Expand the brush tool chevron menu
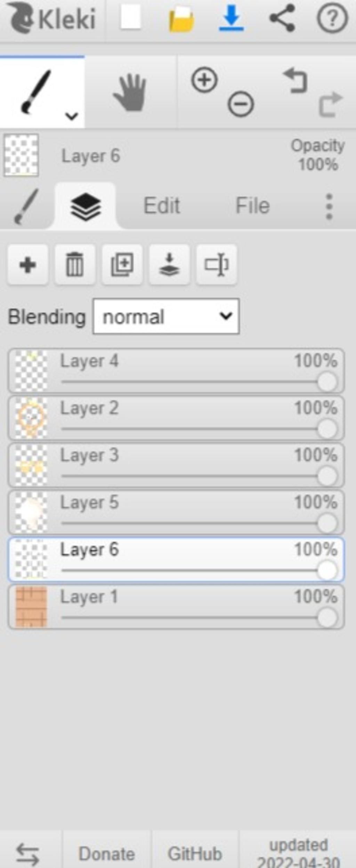 [x=72, y=116]
